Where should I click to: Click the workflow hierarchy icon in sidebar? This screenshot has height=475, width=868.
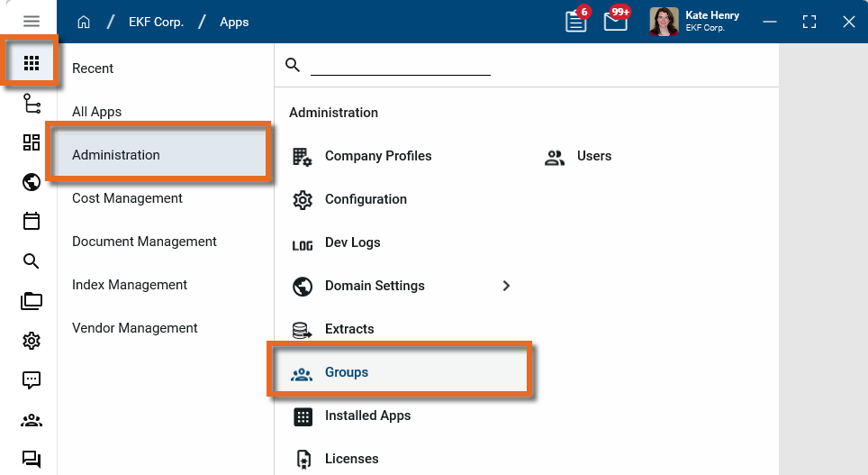[32, 104]
